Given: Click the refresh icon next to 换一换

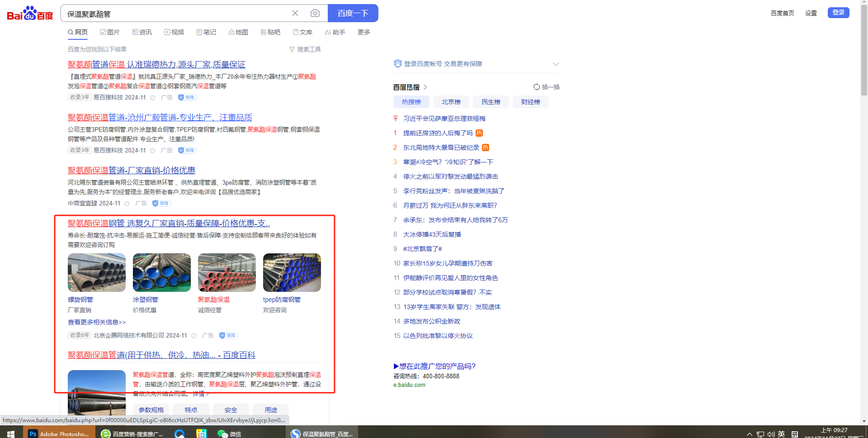Looking at the screenshot, I should tap(537, 87).
